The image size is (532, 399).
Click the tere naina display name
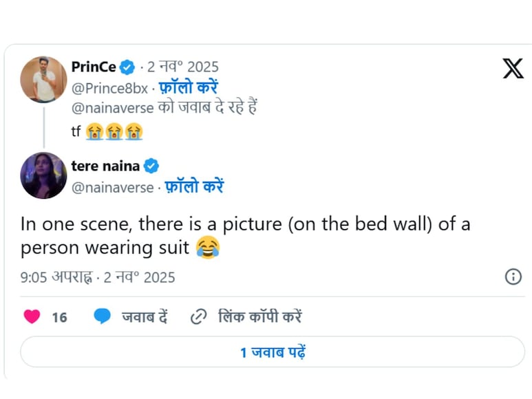(105, 166)
